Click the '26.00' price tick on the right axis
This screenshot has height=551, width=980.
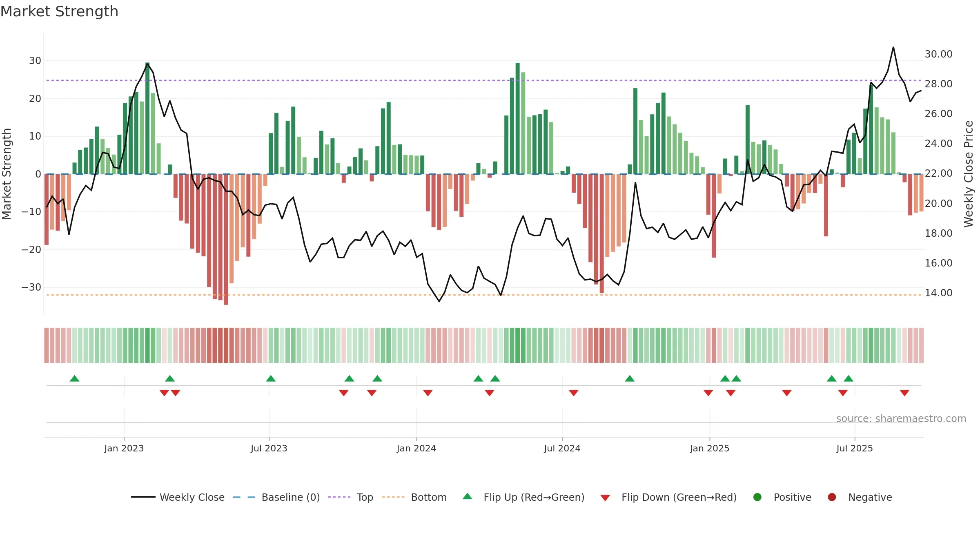[x=939, y=114]
